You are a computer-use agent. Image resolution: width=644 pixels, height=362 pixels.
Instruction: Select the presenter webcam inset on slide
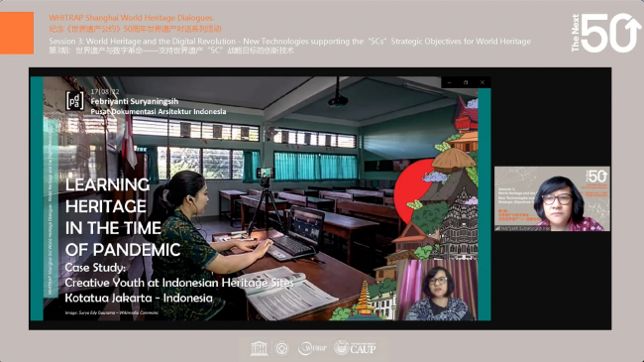click(x=437, y=290)
